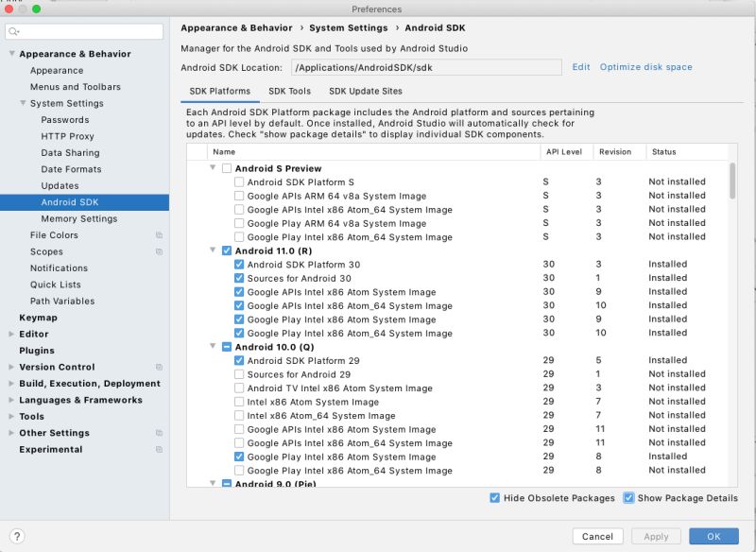Screen dimensions: 756x552
Task: Expand the Other Settings section
Action: (11, 433)
